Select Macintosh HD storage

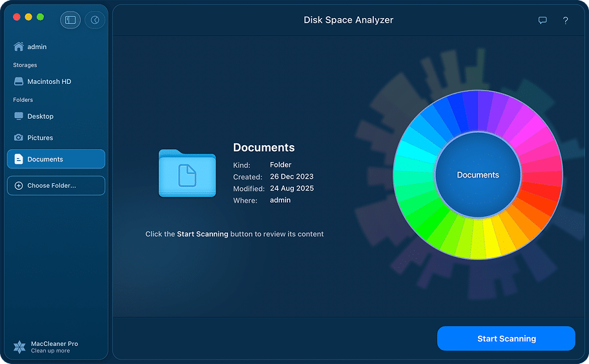coord(49,82)
